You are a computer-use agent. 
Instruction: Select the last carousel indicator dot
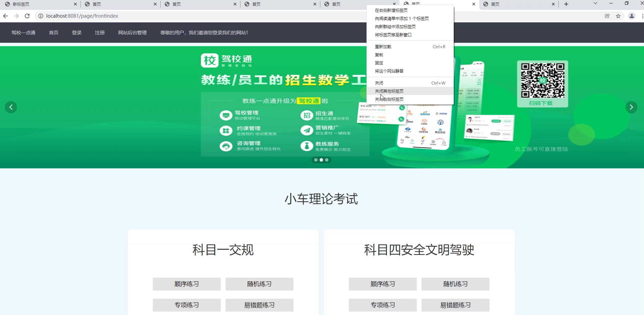[x=327, y=160]
